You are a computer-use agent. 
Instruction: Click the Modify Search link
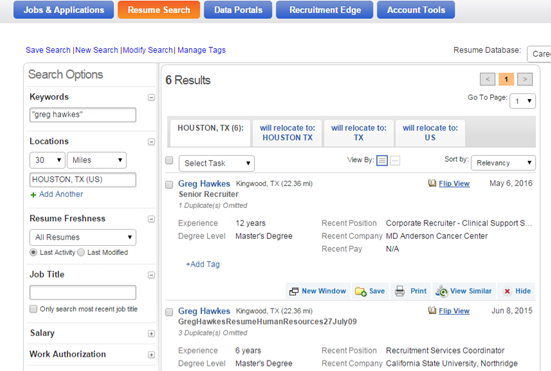point(148,50)
